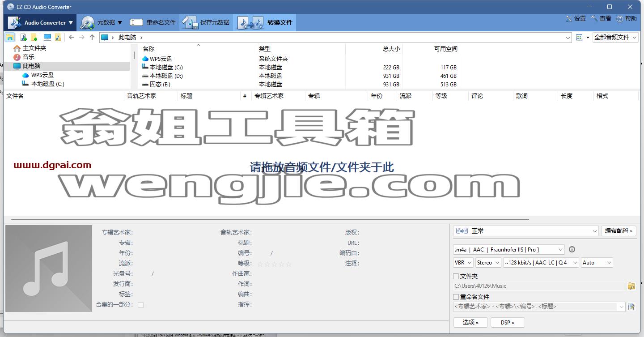Select 此电脑 in the folder tree
This screenshot has width=644, height=337.
coord(31,66)
